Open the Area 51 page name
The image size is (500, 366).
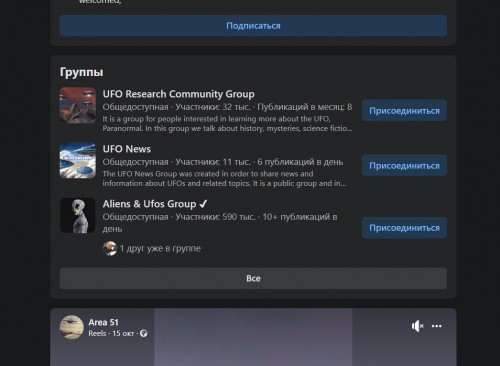pos(103,322)
